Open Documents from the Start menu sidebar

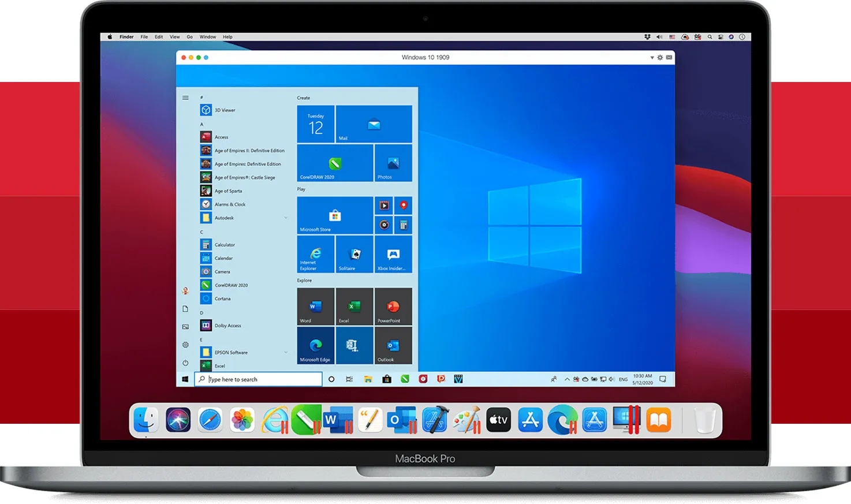tap(185, 309)
